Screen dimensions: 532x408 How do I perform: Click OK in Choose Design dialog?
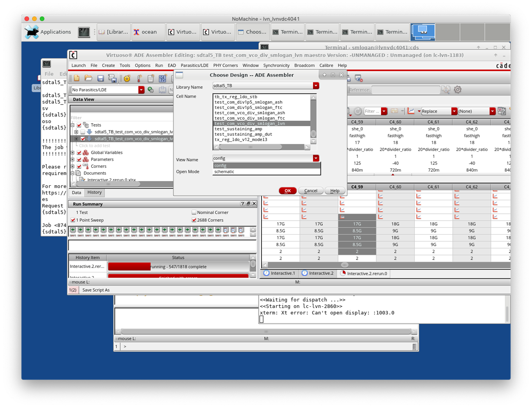click(287, 191)
